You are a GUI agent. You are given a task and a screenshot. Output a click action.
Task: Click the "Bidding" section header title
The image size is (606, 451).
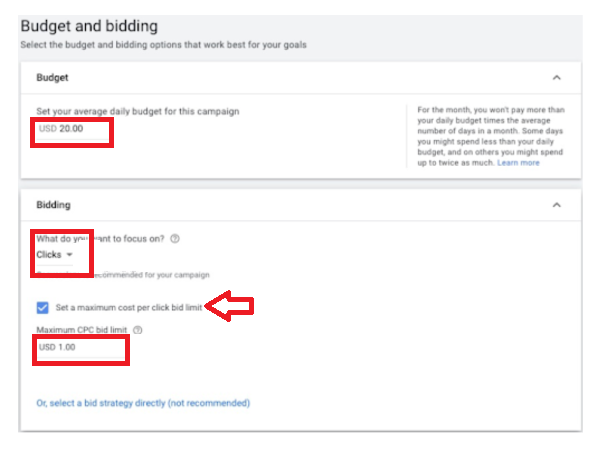point(53,205)
